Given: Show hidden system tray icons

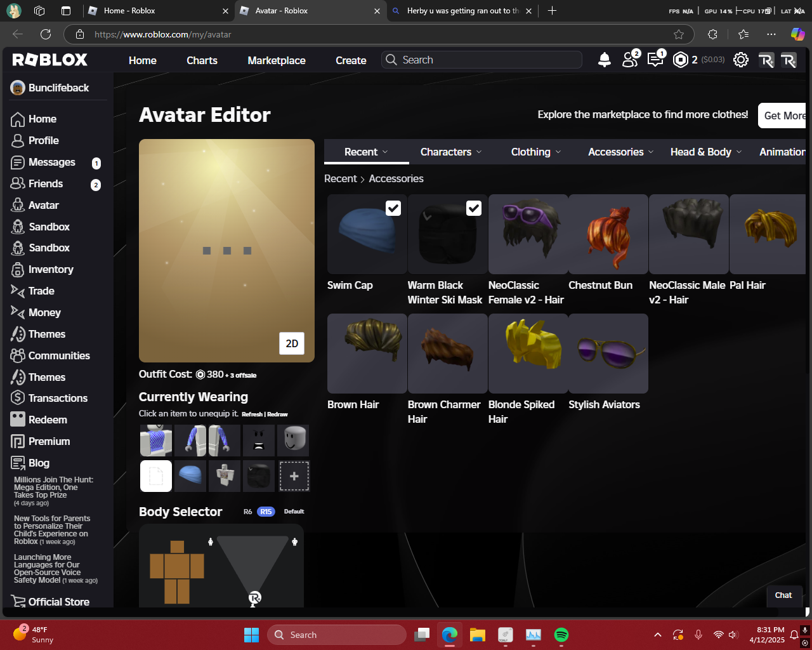Looking at the screenshot, I should pos(658,635).
